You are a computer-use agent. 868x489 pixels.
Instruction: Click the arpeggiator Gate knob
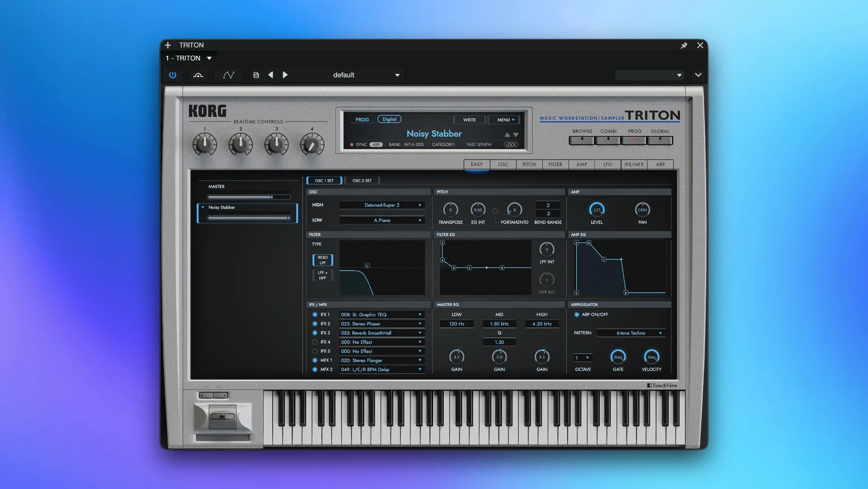pos(618,357)
